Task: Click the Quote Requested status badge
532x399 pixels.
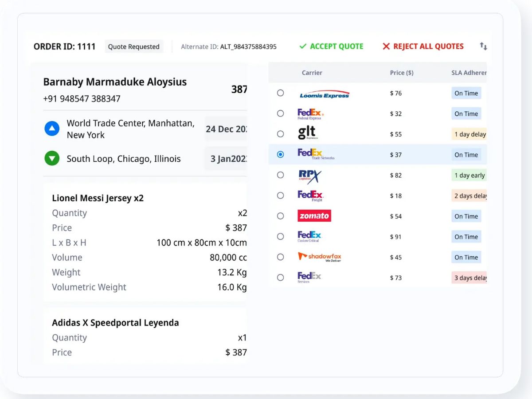Action: click(134, 47)
